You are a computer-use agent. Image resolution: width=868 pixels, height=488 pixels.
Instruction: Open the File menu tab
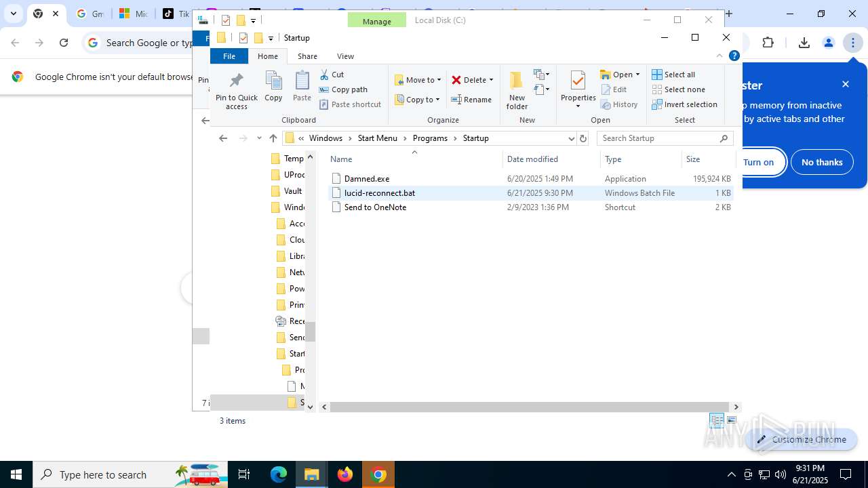(x=229, y=56)
